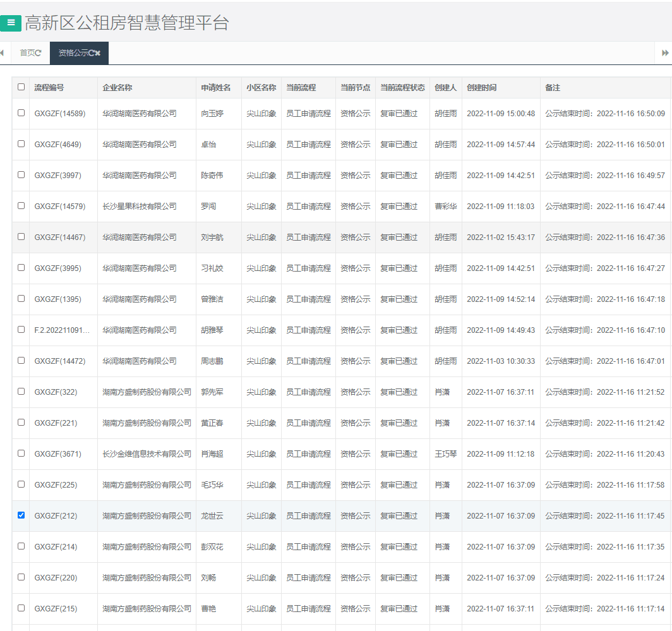Enable checkbox for row GXGZF(14579)
Viewport: 672px width, 631px height.
[21, 206]
